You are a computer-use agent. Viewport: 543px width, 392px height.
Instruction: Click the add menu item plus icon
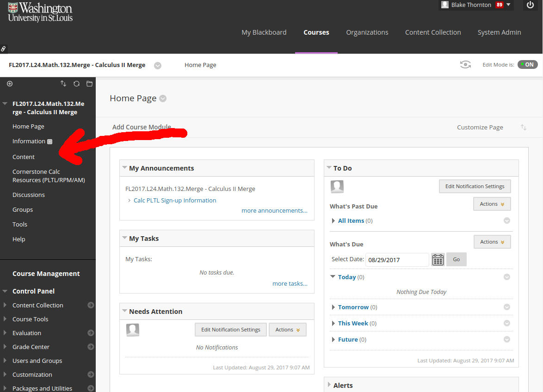[10, 84]
